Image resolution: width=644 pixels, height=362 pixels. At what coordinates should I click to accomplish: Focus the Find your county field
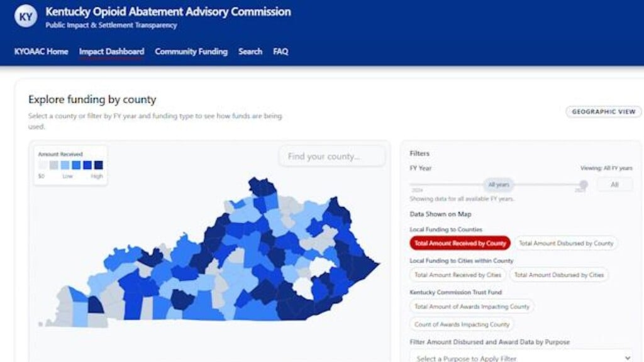click(332, 156)
